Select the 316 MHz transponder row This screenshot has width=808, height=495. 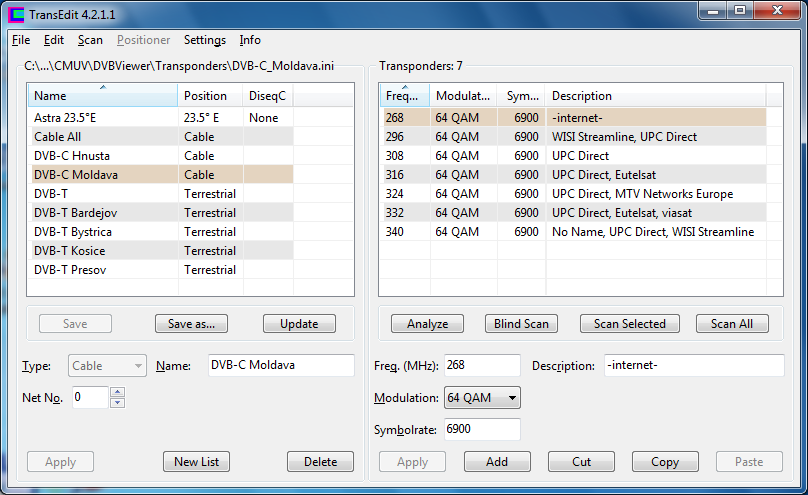(x=575, y=175)
